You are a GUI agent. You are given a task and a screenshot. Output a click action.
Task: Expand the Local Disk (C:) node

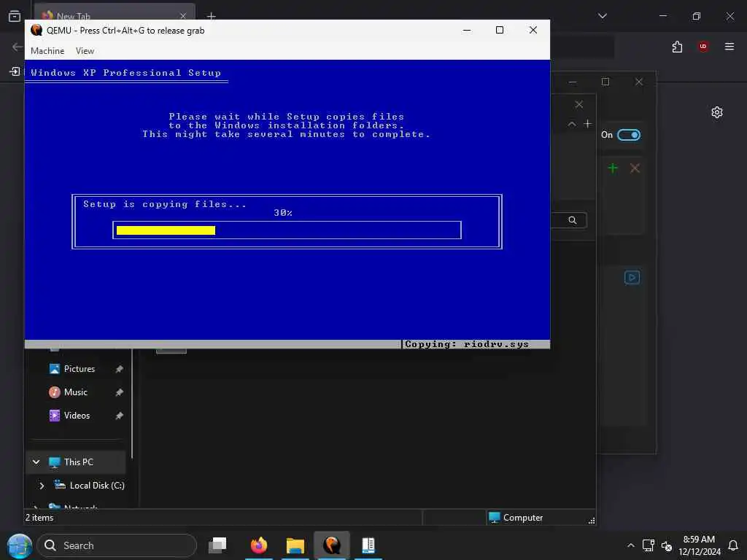point(42,486)
